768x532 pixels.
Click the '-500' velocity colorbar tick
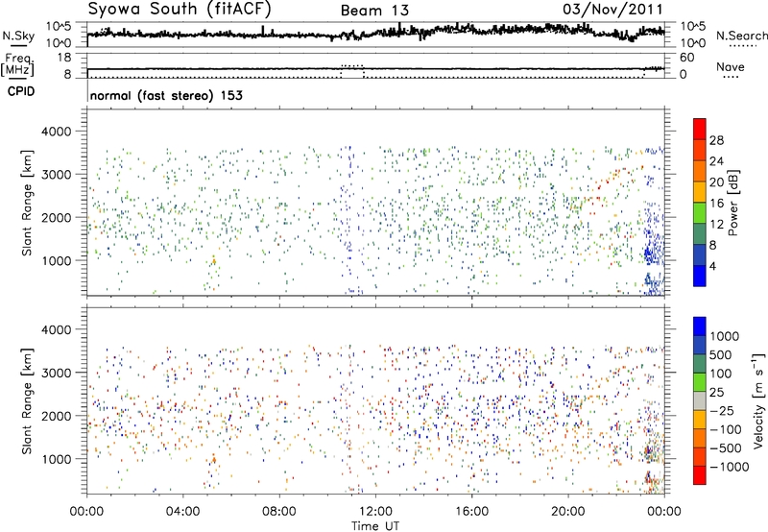click(726, 448)
